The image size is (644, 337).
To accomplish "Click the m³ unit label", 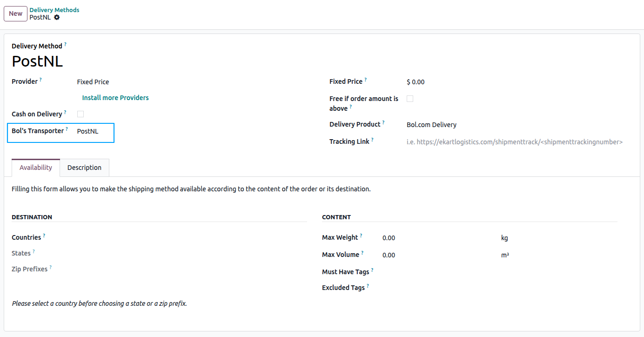I will point(505,255).
